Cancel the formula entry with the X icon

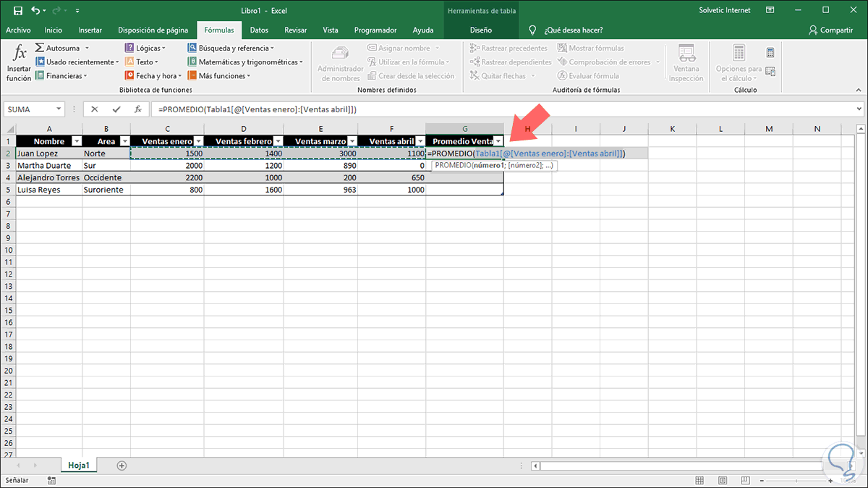click(x=95, y=109)
